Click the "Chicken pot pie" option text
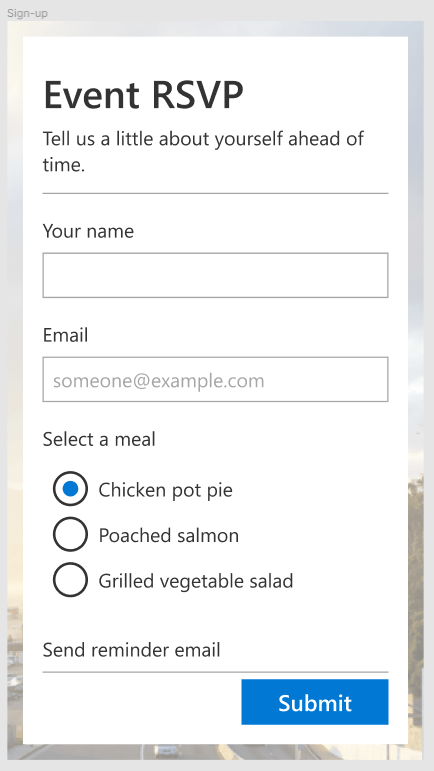This screenshot has width=434, height=771. pyautogui.click(x=166, y=490)
